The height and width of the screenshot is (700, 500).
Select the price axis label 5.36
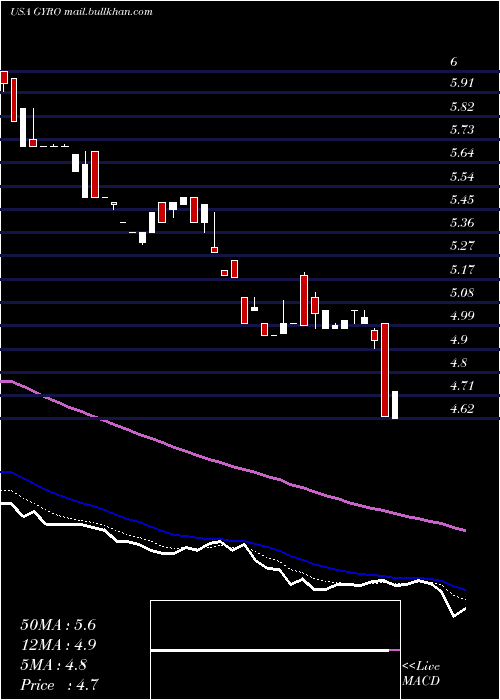pyautogui.click(x=462, y=223)
